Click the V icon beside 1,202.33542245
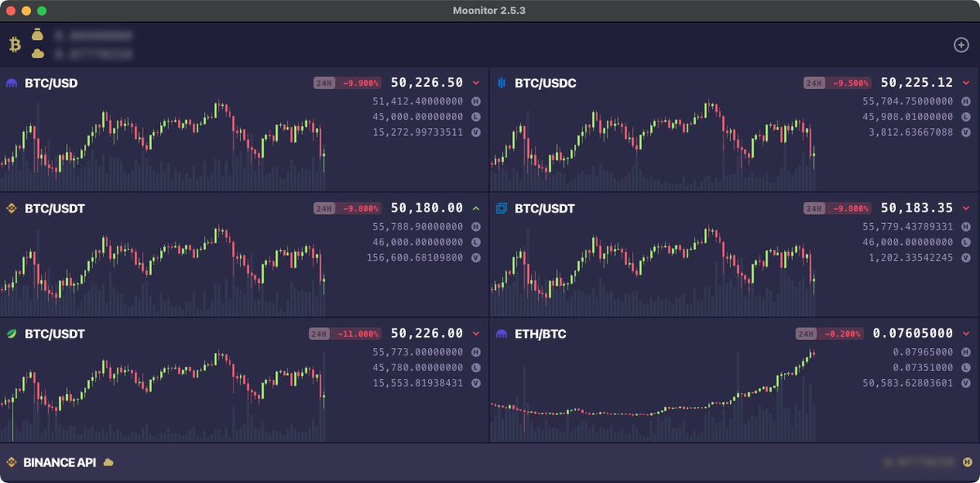This screenshot has width=980, height=483. click(x=966, y=257)
